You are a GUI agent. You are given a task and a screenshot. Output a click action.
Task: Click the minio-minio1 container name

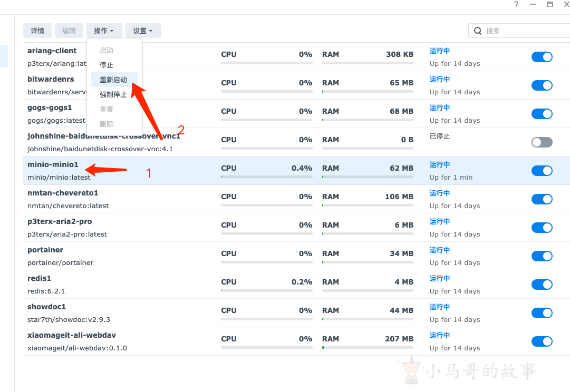[53, 164]
